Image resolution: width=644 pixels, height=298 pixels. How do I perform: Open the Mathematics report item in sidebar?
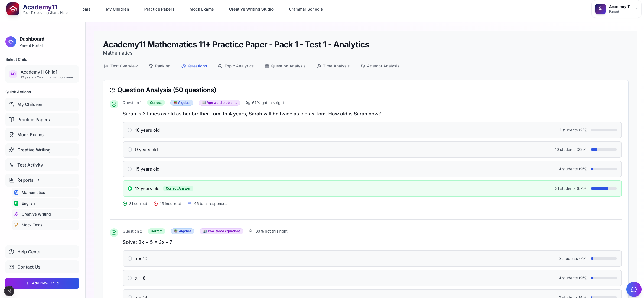[33, 193]
